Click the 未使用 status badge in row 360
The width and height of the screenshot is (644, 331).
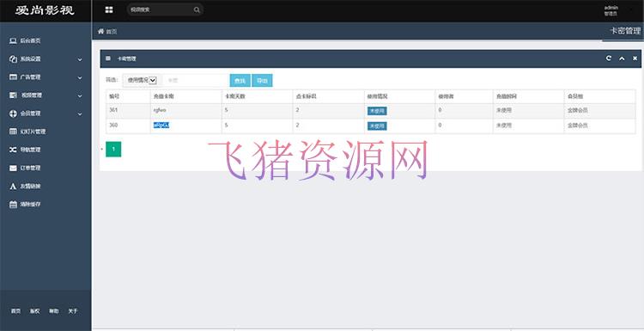point(377,126)
